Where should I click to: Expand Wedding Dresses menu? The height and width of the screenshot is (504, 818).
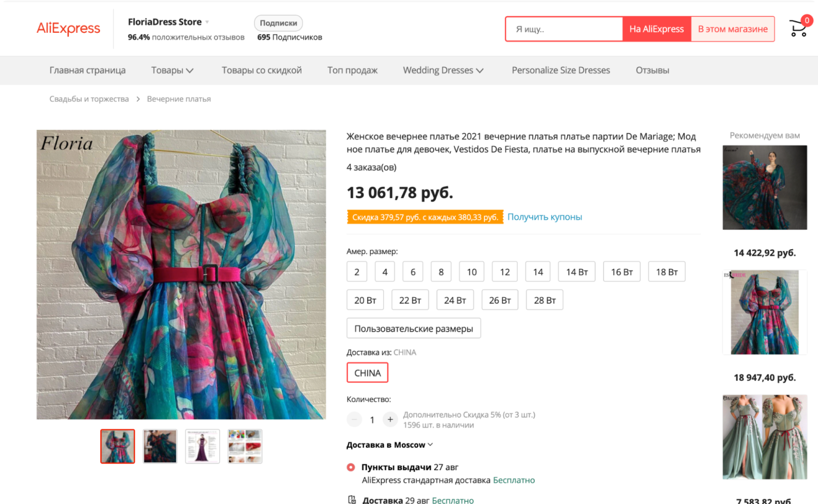[443, 70]
